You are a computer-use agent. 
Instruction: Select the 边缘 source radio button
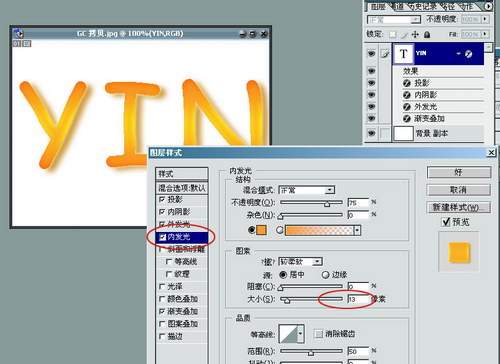pos(326,275)
